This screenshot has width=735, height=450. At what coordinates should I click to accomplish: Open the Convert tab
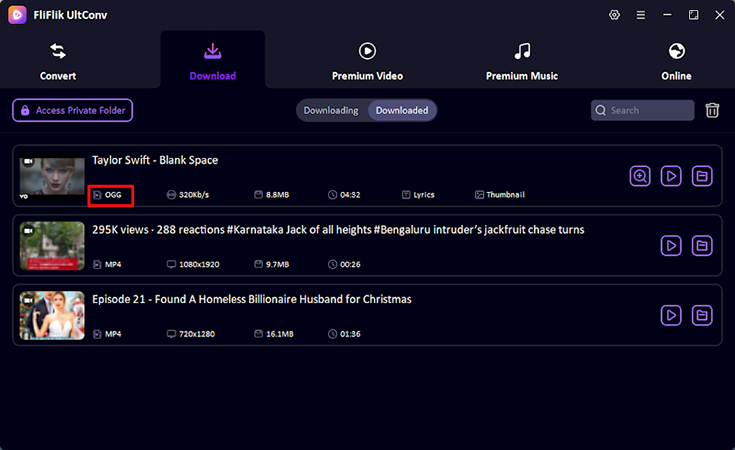pos(58,61)
